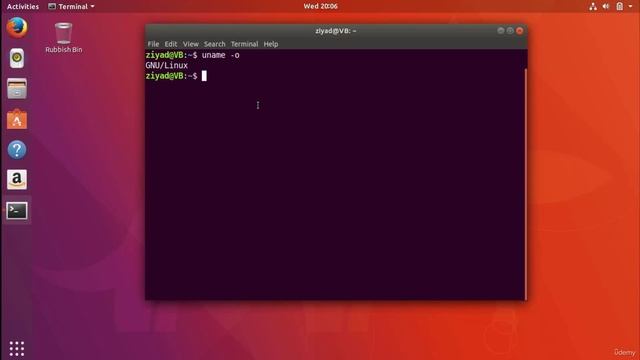The image size is (640, 360).
Task: Open the Amazon launcher in dock
Action: 17,180
